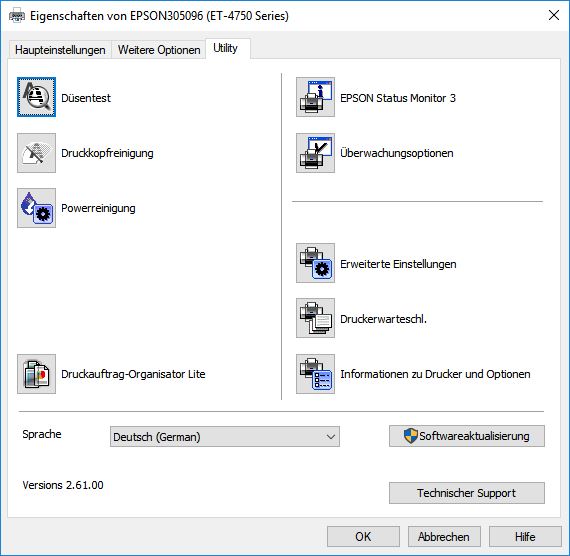
Task: Open Druckauftrag-Organisator Lite icon
Action: (36, 374)
